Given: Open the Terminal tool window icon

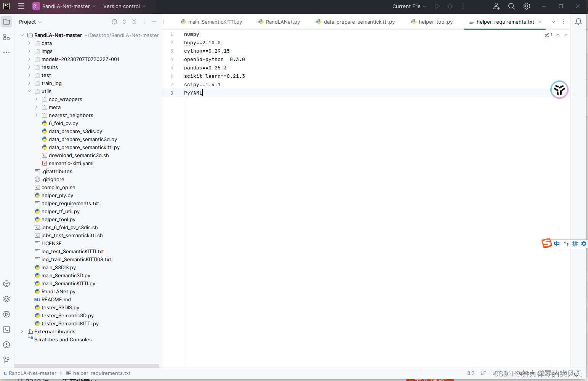Looking at the screenshot, I should point(6,329).
